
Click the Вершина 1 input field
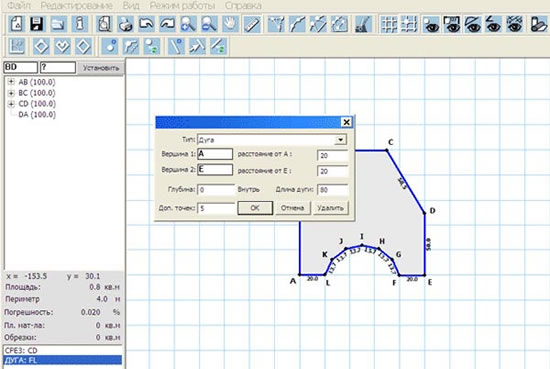tap(215, 154)
